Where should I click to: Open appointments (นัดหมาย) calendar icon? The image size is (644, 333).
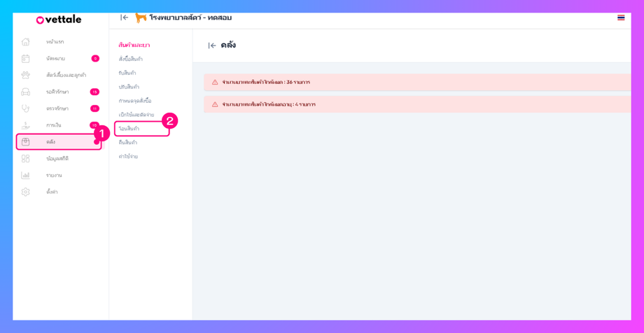[x=25, y=59]
